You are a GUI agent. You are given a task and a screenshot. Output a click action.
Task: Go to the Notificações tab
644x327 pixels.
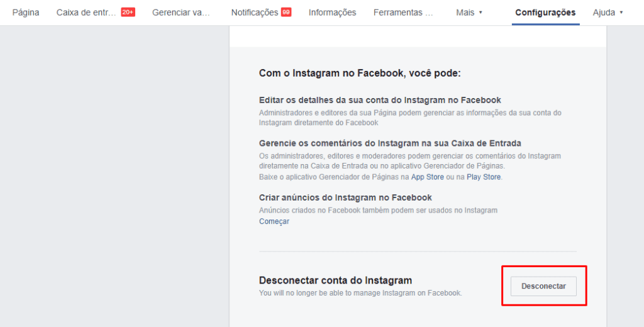click(x=254, y=13)
